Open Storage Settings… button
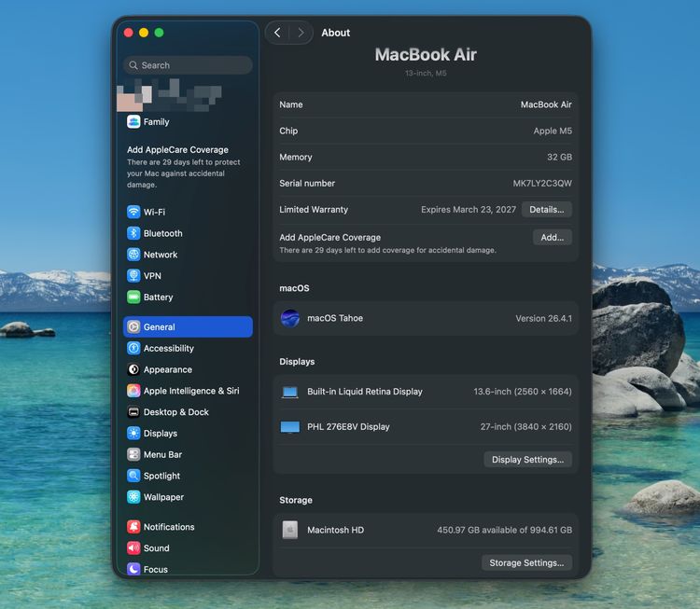700x609 pixels. pyautogui.click(x=526, y=563)
